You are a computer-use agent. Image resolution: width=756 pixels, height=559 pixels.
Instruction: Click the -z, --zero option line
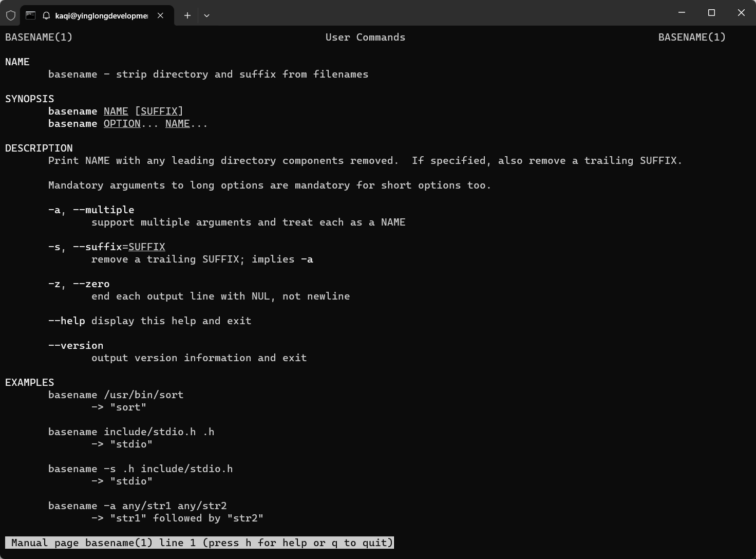coord(79,284)
